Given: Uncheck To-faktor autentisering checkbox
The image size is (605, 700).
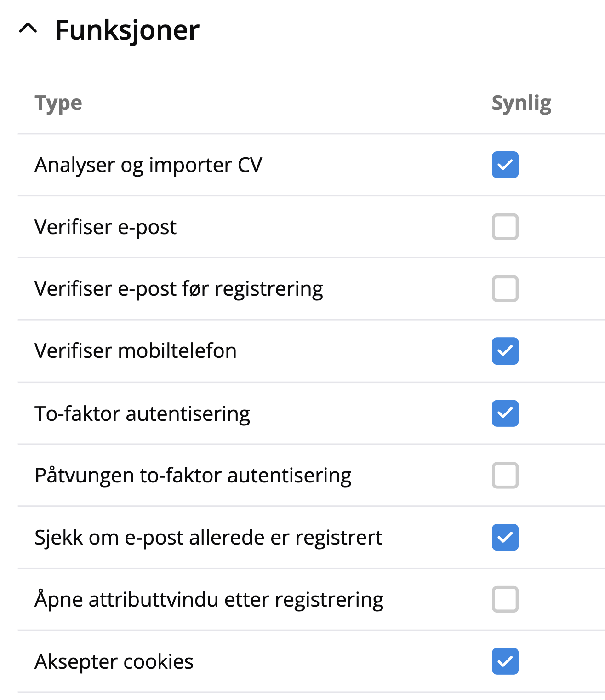Looking at the screenshot, I should 505,413.
